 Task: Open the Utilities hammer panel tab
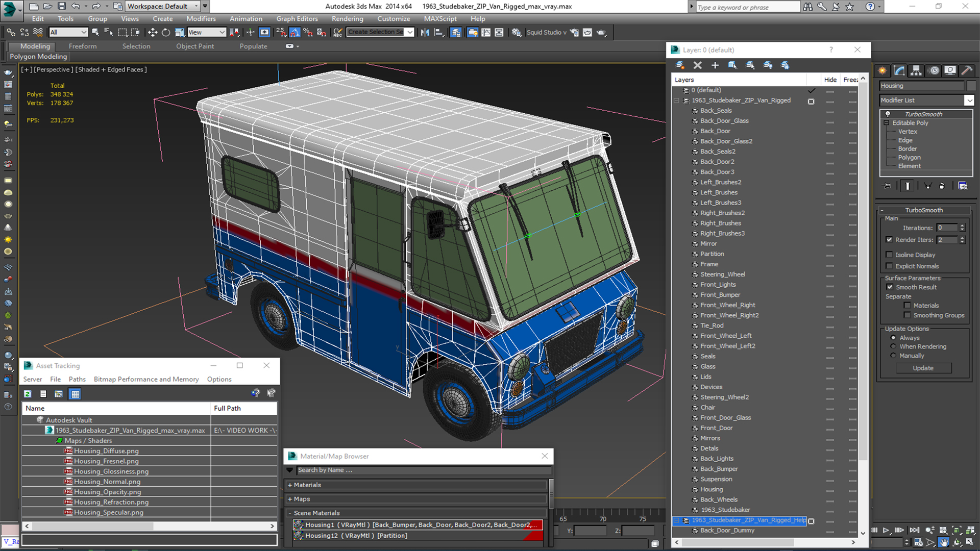(x=967, y=70)
